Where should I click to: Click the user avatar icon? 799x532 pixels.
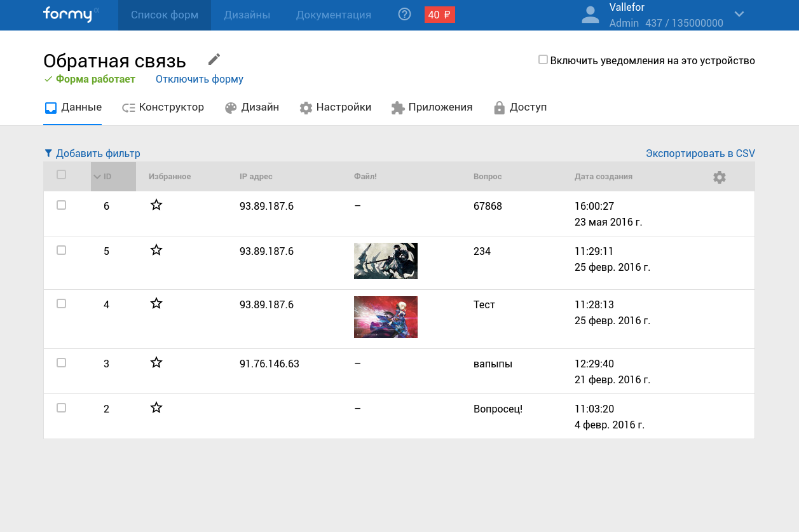[x=591, y=15]
